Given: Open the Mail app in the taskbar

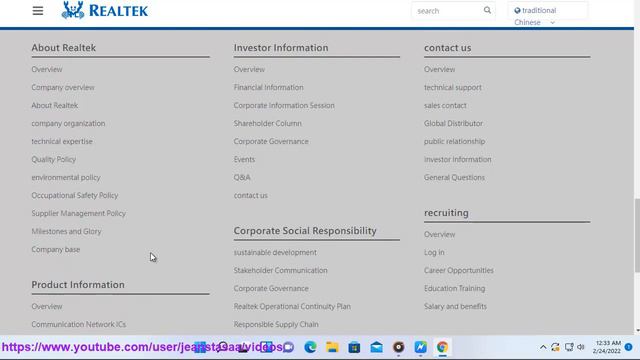Looking at the screenshot, I should [376, 347].
